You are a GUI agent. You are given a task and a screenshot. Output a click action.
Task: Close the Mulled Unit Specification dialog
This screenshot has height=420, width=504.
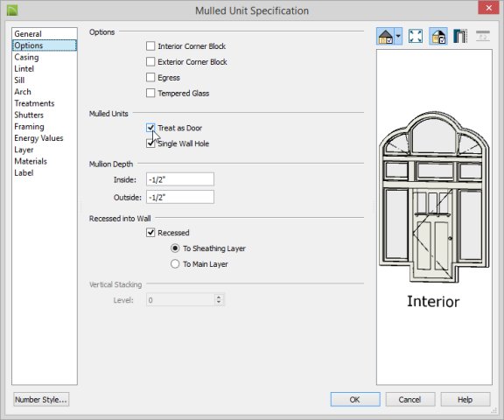pos(488,8)
